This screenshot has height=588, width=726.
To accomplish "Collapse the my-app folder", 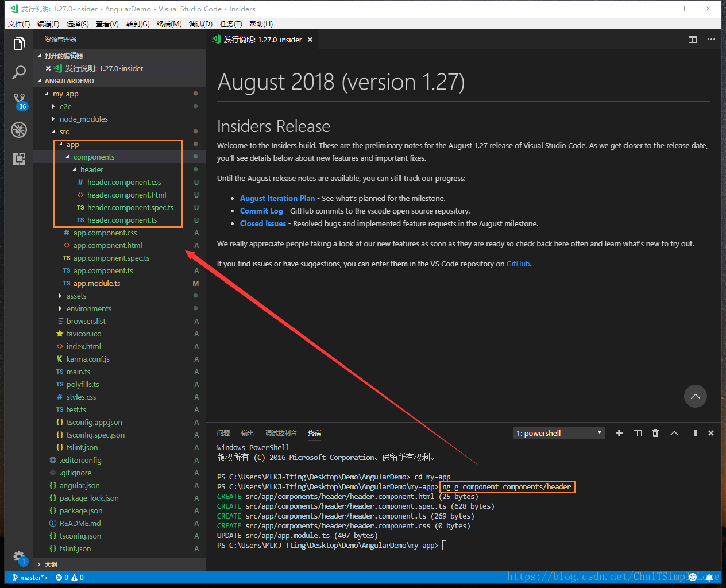I will pyautogui.click(x=119, y=94).
